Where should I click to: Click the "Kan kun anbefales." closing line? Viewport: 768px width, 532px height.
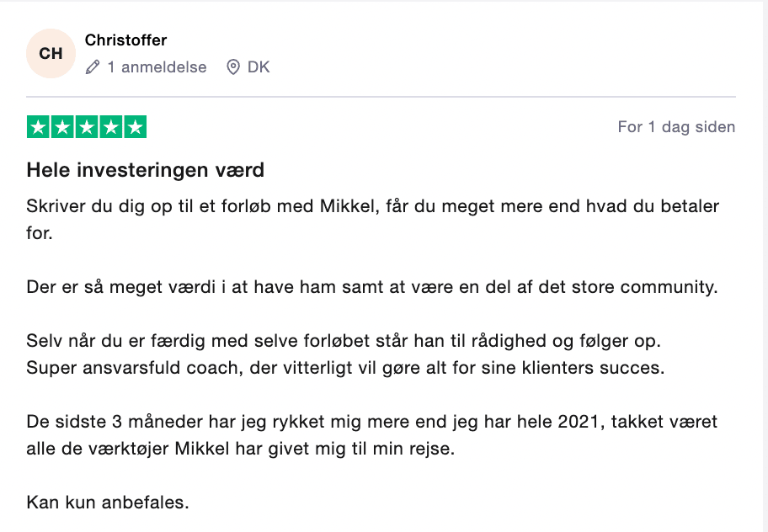(108, 503)
